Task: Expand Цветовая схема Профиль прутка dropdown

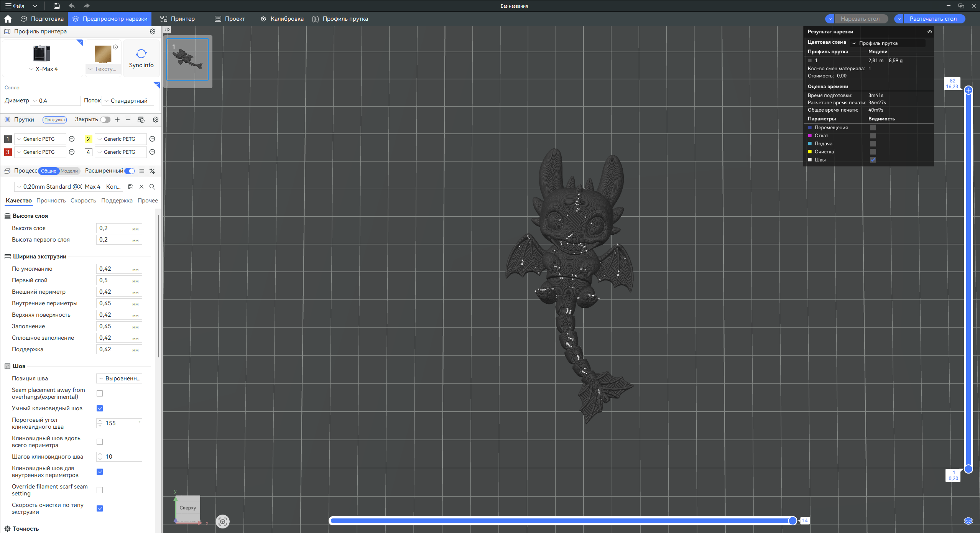Action: click(x=887, y=43)
